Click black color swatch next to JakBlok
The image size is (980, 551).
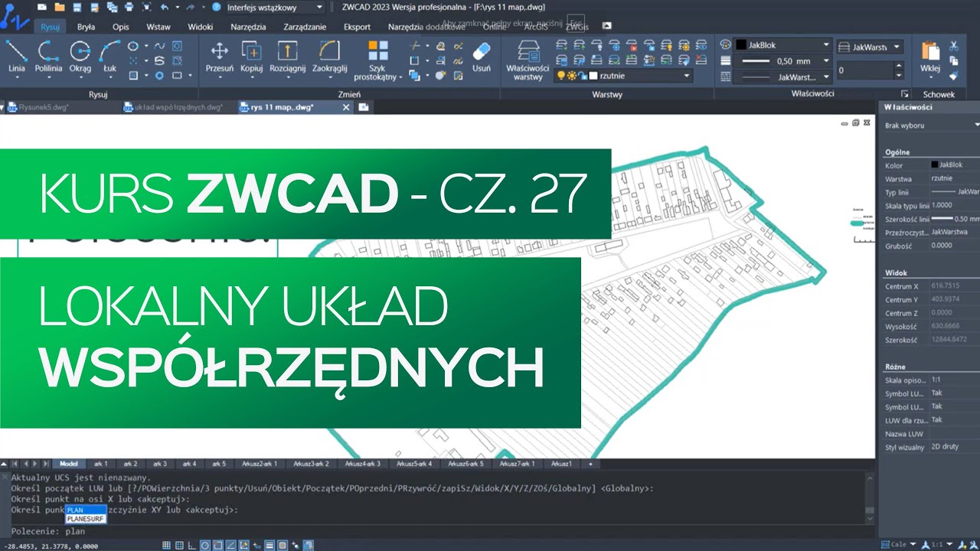740,45
